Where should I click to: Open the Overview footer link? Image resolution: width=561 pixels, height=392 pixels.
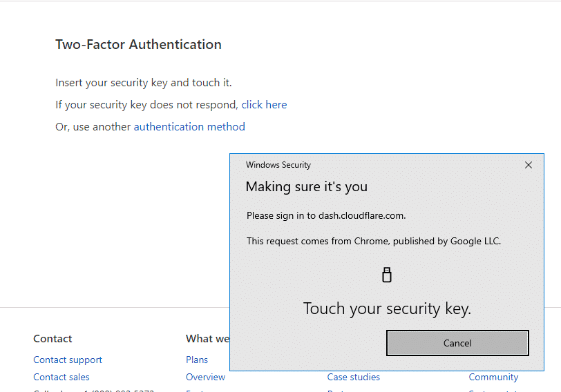click(205, 377)
